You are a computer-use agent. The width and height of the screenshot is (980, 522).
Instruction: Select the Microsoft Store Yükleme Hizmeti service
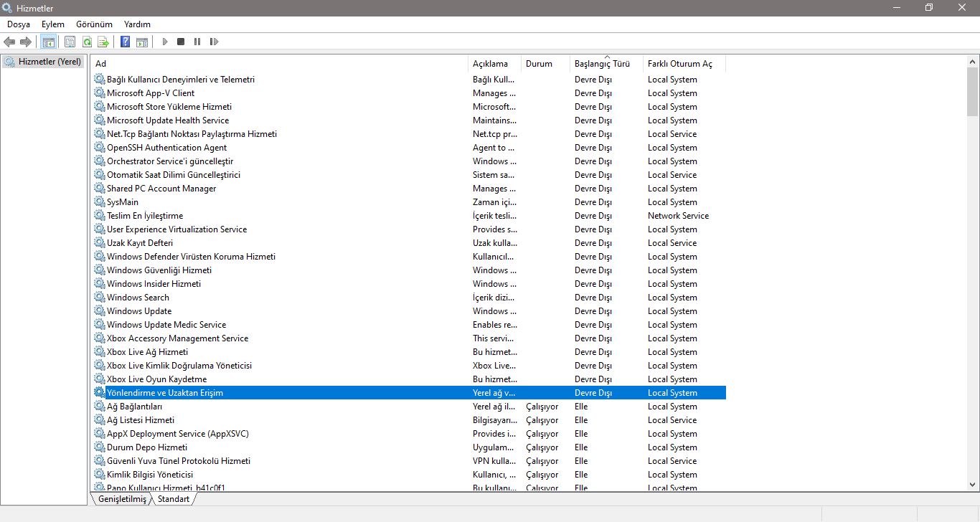409,107
